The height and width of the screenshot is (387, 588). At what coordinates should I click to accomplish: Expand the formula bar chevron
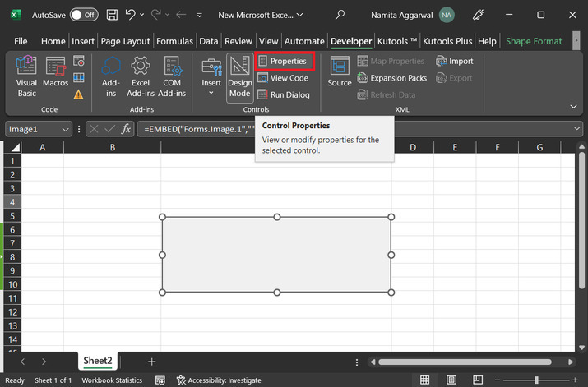click(576, 129)
